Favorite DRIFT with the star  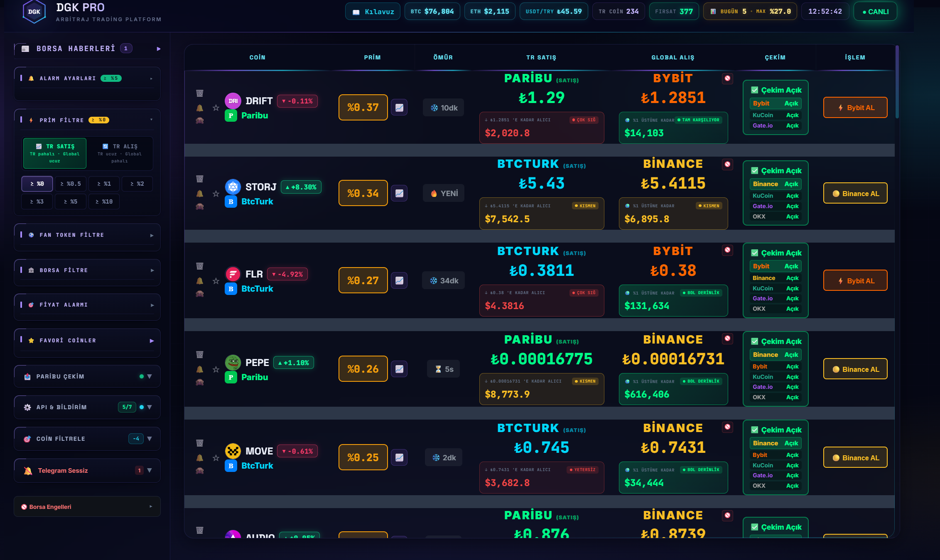216,108
